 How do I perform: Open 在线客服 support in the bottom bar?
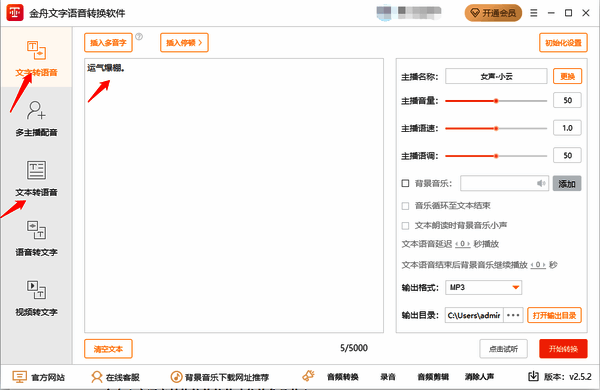click(x=116, y=377)
